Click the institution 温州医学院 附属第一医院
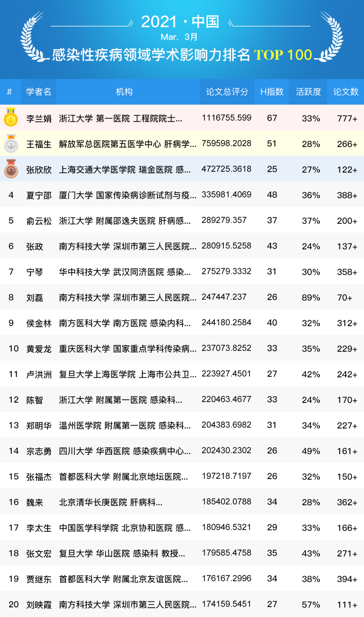364x617 pixels. [x=125, y=426]
